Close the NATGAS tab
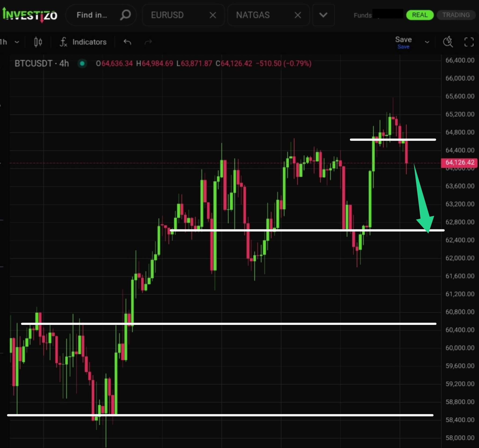Viewport: 479px width, 448px height. [x=298, y=15]
